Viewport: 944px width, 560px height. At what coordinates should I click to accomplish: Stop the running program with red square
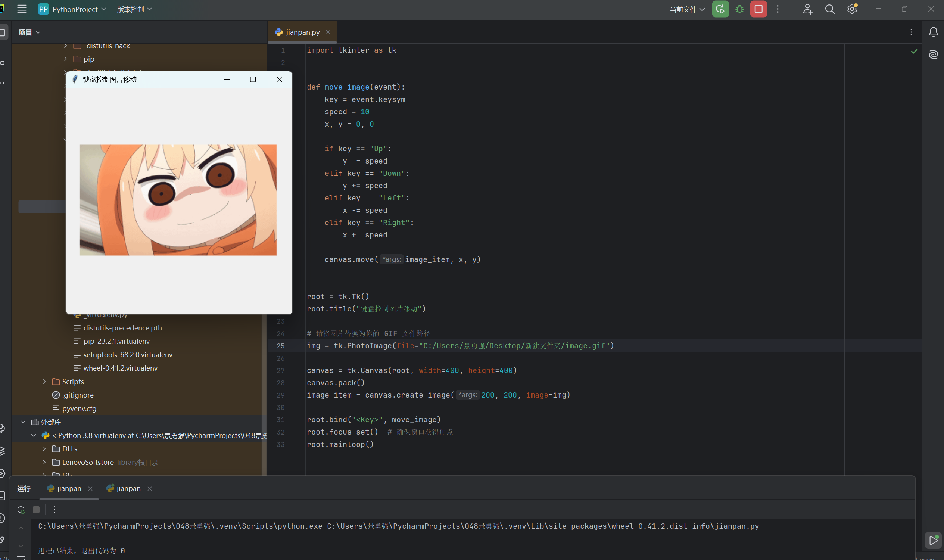pyautogui.click(x=758, y=9)
